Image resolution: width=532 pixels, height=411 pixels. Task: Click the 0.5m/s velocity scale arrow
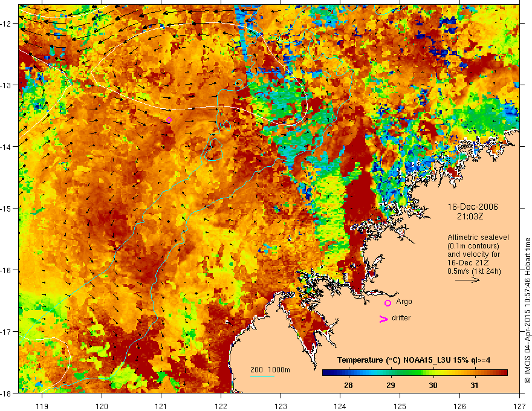tap(467, 280)
